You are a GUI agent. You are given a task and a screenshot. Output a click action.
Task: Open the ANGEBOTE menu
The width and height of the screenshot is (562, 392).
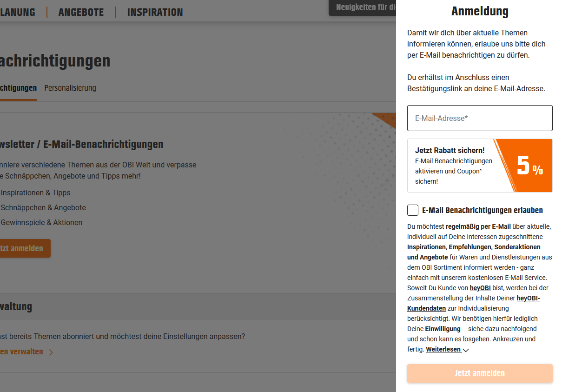81,12
